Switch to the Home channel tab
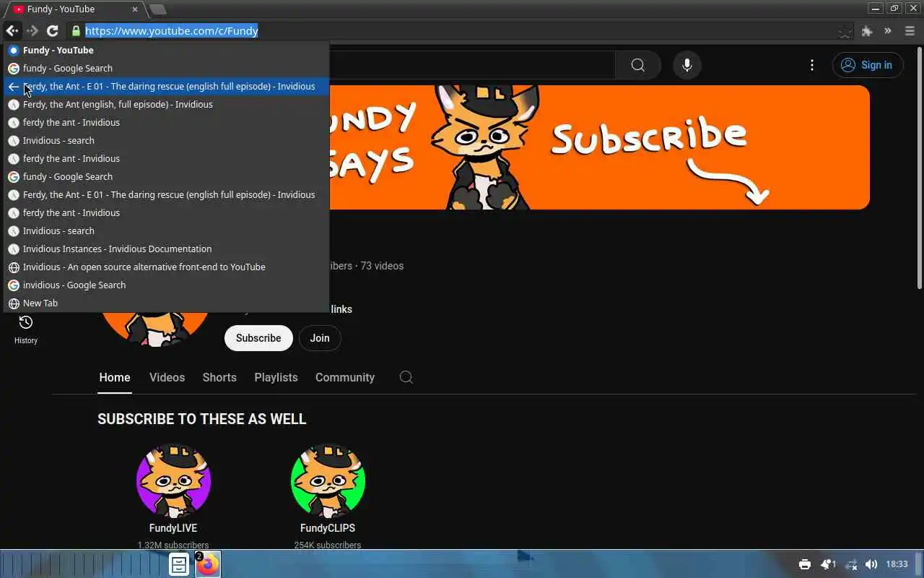 tap(115, 377)
